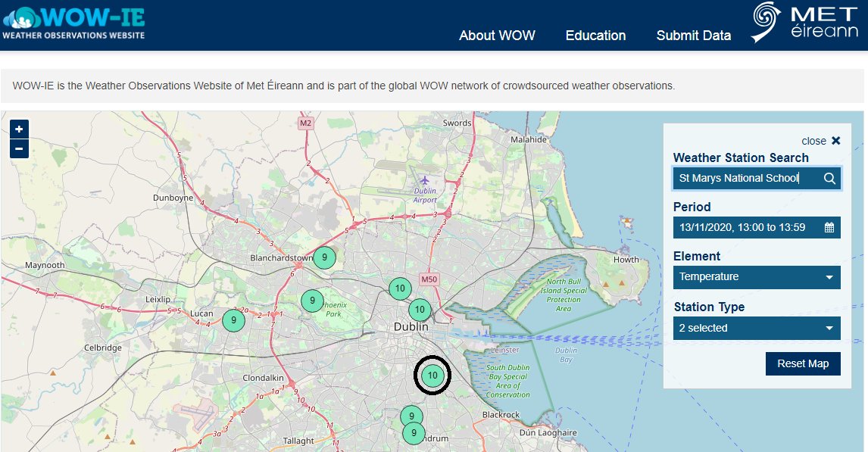The width and height of the screenshot is (868, 452).
Task: Select station cluster 10 just above Dublin label
Action: click(420, 310)
